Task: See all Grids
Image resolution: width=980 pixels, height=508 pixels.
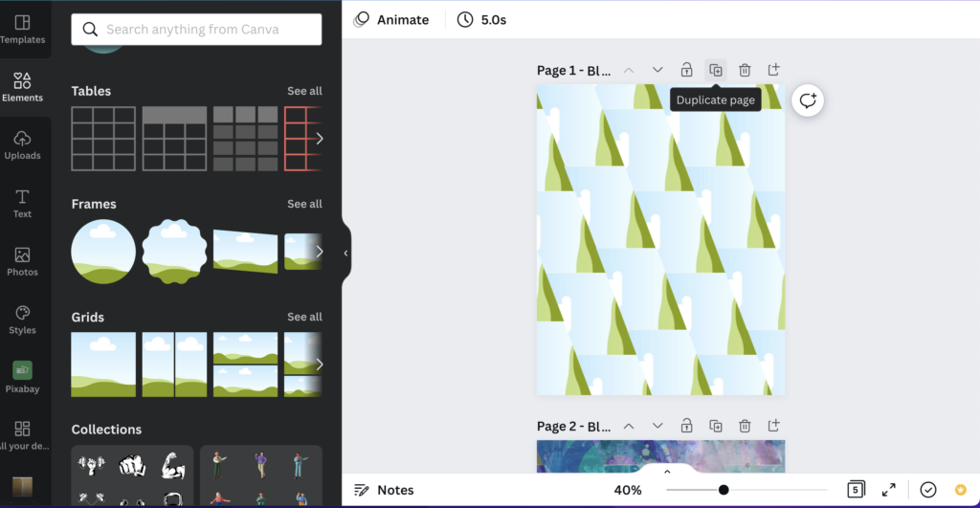Action: pyautogui.click(x=304, y=317)
